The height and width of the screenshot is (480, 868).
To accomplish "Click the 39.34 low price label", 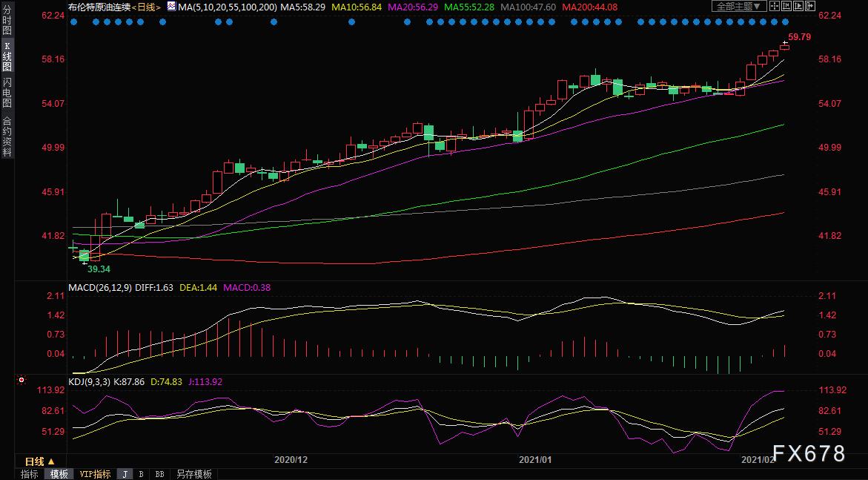I will click(99, 269).
